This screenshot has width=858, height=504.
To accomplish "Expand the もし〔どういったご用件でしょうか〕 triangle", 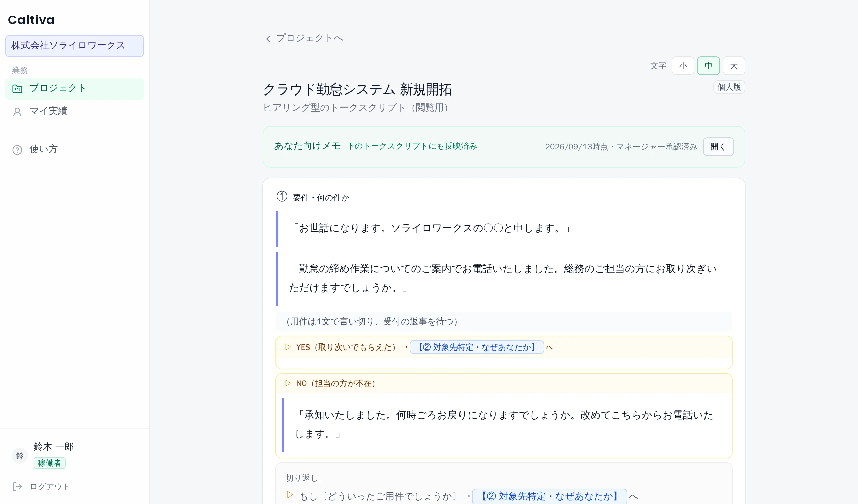I will (290, 495).
